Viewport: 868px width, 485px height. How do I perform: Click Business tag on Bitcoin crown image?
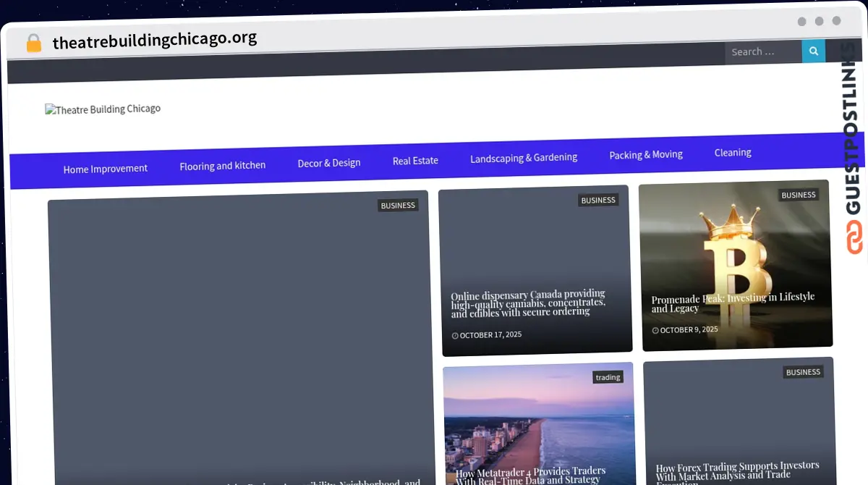799,195
